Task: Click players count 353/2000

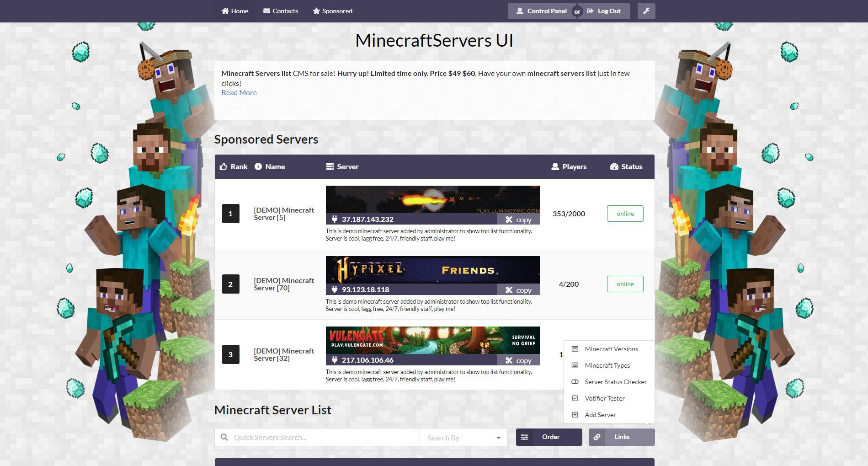Action: [x=569, y=214]
